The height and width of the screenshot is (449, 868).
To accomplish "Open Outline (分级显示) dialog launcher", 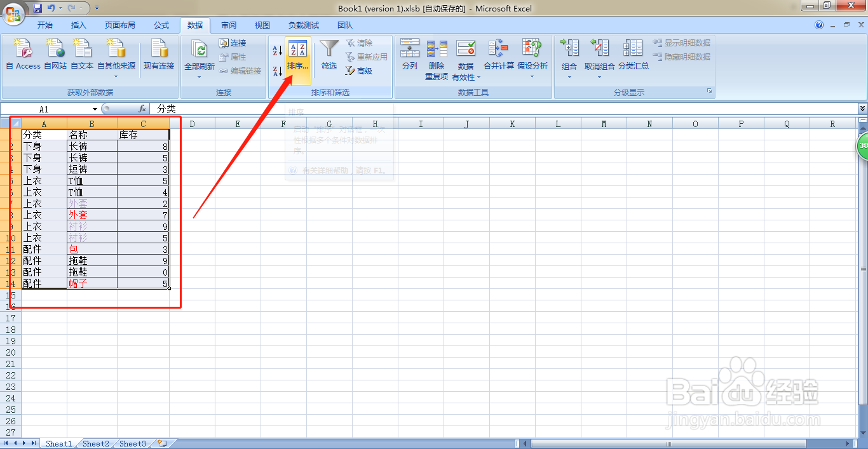I will (x=710, y=92).
